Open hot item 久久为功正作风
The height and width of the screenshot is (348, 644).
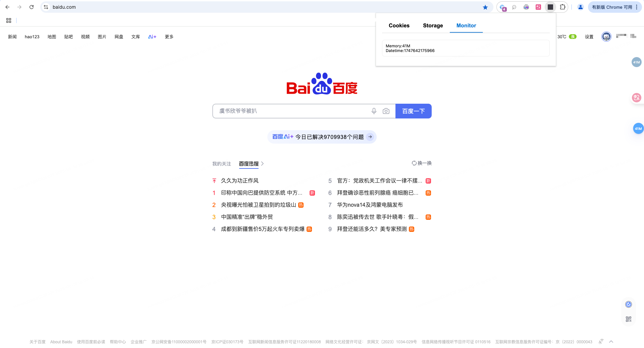click(239, 181)
